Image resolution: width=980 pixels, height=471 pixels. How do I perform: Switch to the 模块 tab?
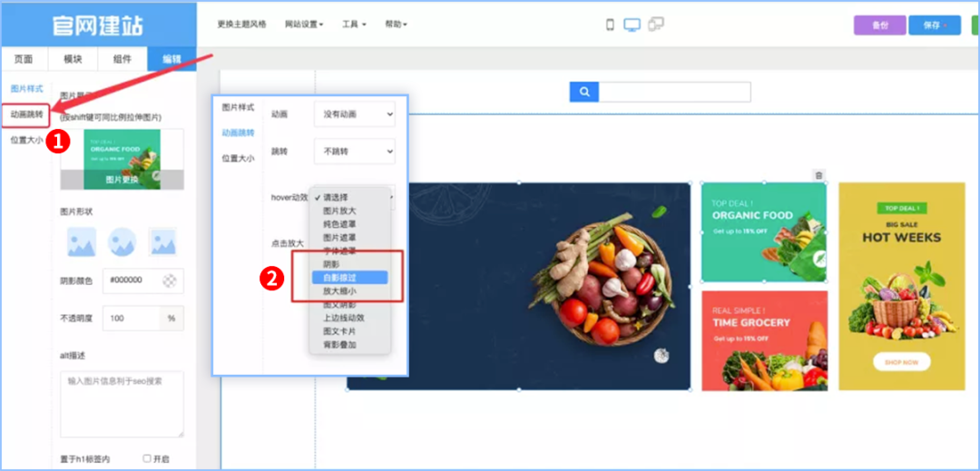[x=73, y=59]
